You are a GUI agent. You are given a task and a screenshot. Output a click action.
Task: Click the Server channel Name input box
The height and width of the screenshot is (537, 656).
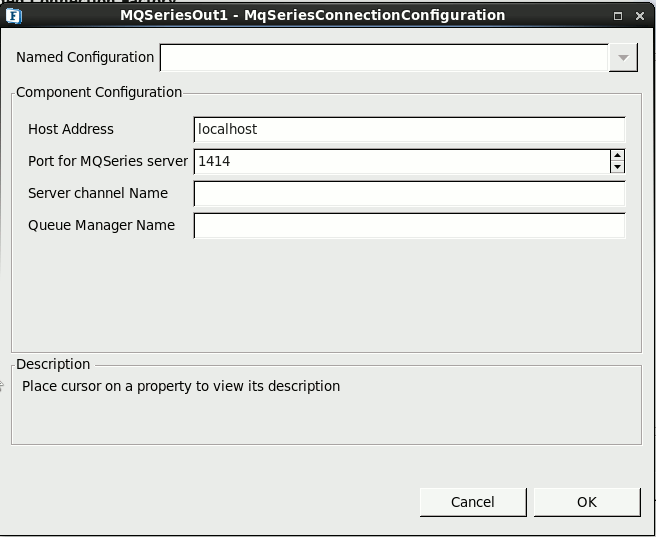(410, 194)
